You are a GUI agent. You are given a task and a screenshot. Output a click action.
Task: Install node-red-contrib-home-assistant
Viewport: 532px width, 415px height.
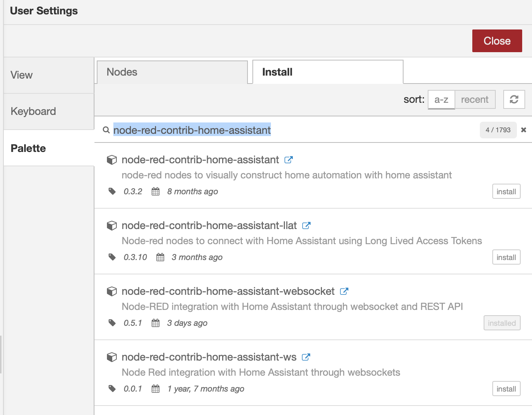506,191
